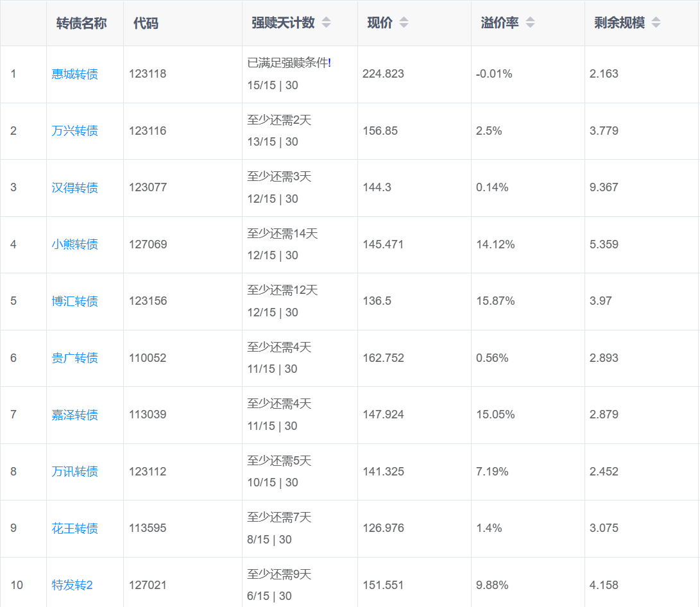This screenshot has width=700, height=607.
Task: Open 万兴转债 bond details
Action: 74,131
